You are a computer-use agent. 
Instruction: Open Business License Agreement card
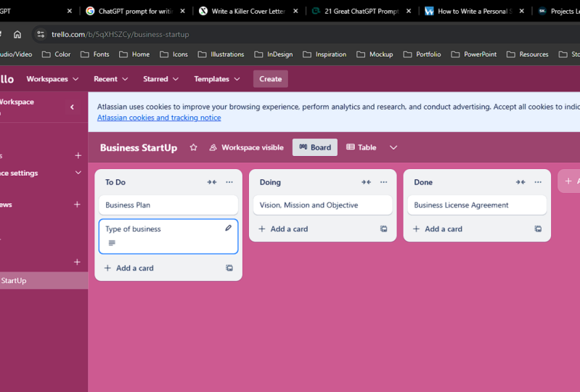coord(477,205)
